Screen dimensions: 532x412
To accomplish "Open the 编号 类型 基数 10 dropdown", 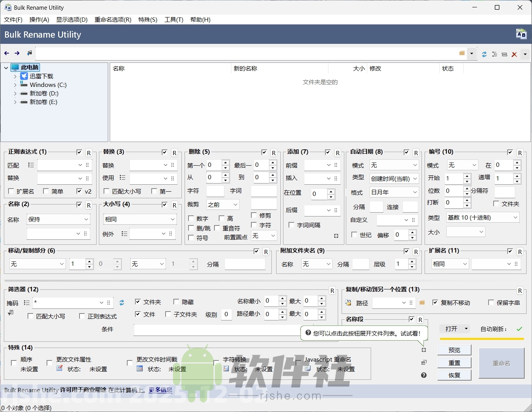I will pyautogui.click(x=482, y=218).
